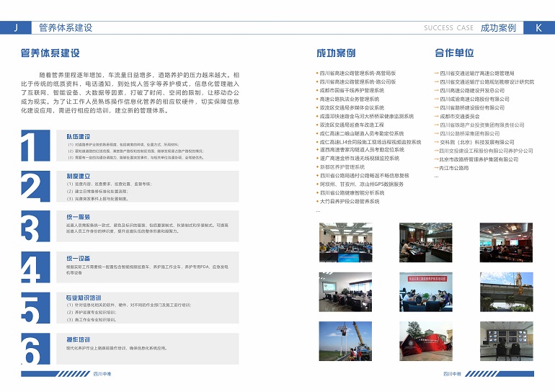Click 四川省高速公路管理系统-高管局版 list item
Screen dimensions: 555x392
click(x=358, y=73)
